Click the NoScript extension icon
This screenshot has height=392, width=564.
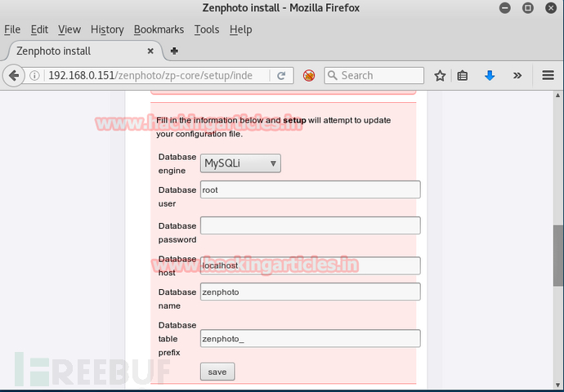tap(309, 75)
